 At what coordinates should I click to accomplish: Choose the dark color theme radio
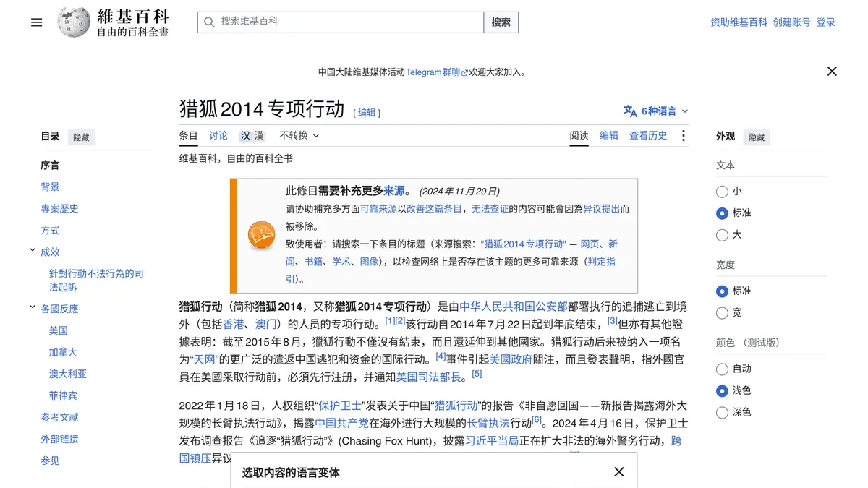click(722, 412)
